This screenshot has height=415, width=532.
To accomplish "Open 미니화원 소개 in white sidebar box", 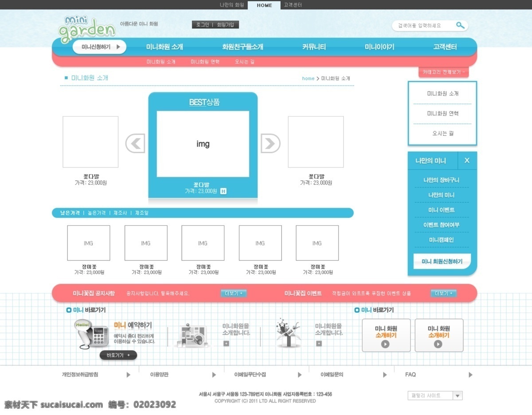I will tap(442, 93).
